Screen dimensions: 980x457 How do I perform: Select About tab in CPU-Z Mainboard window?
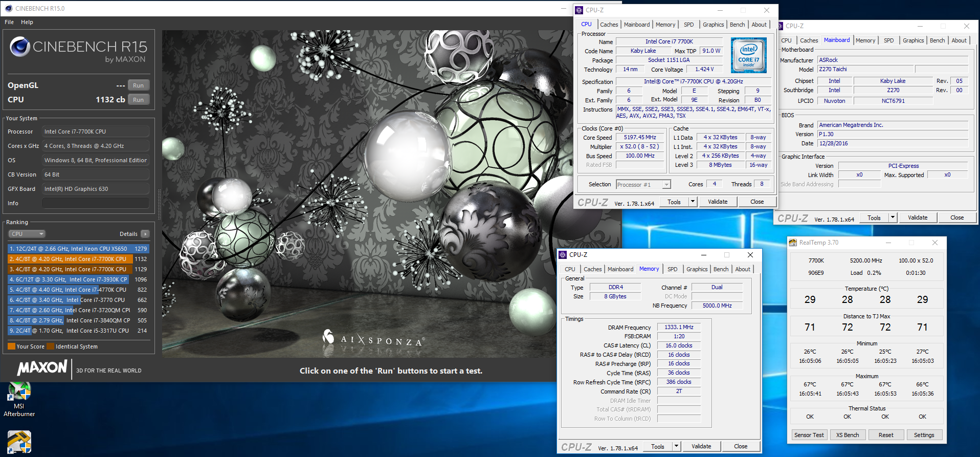[959, 40]
